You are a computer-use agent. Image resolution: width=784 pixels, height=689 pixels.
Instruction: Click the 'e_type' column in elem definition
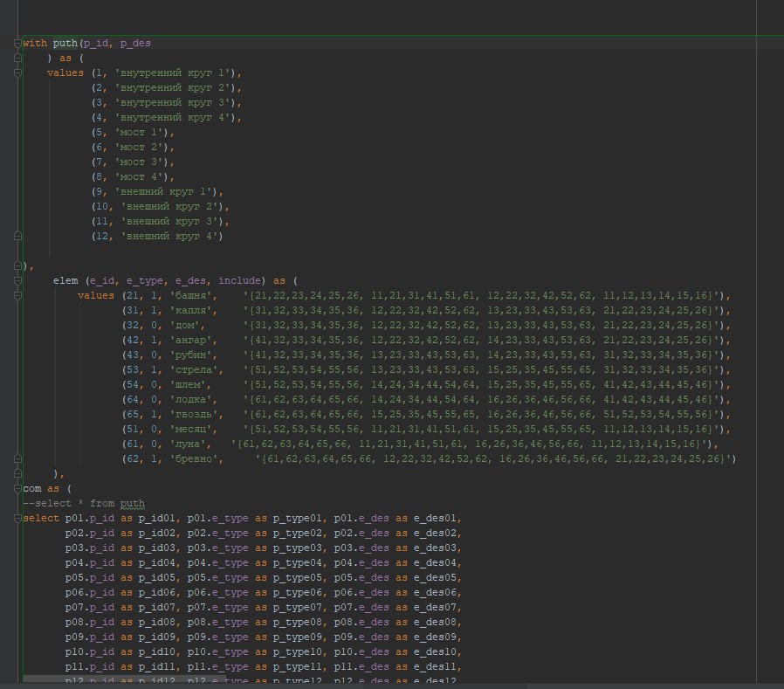pyautogui.click(x=145, y=280)
